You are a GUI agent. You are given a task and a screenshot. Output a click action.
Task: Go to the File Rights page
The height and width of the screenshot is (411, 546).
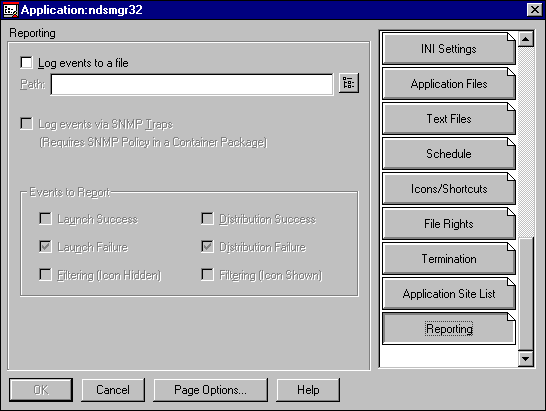tap(449, 224)
